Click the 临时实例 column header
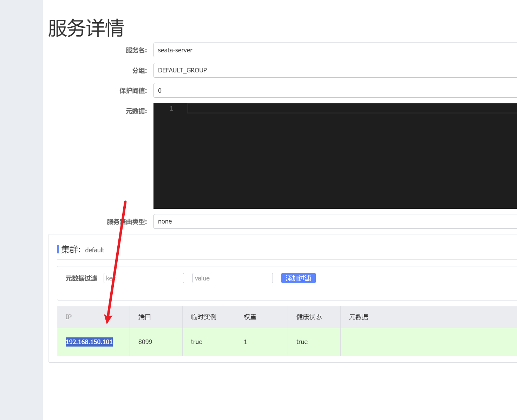517x420 pixels. click(203, 317)
